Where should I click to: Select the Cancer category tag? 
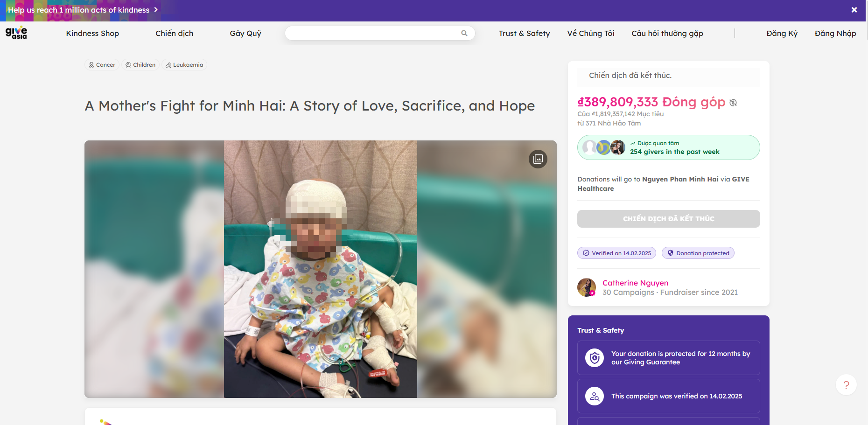(x=102, y=65)
